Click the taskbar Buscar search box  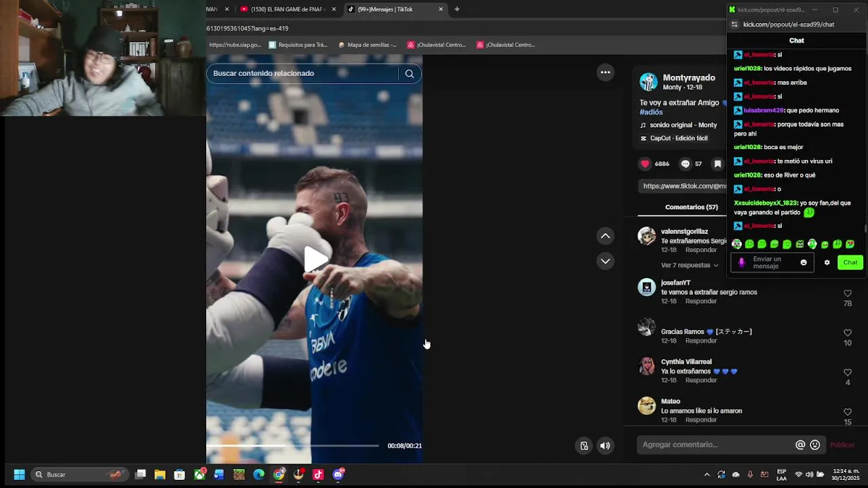[80, 474]
